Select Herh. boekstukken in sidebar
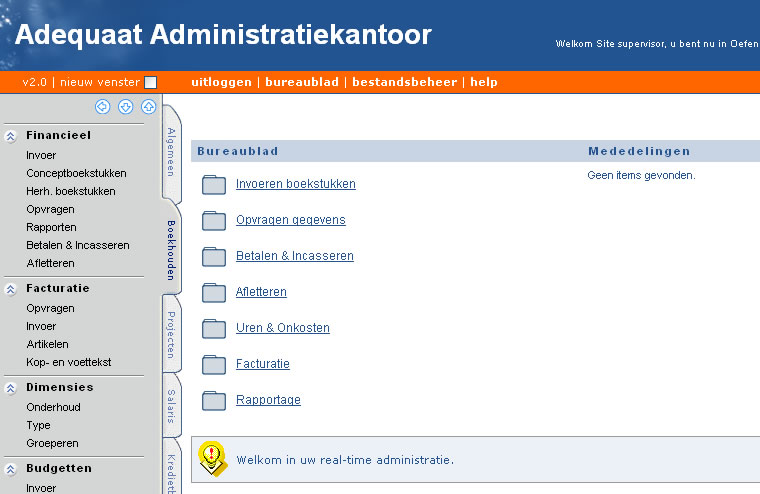The image size is (760, 494). (x=71, y=191)
